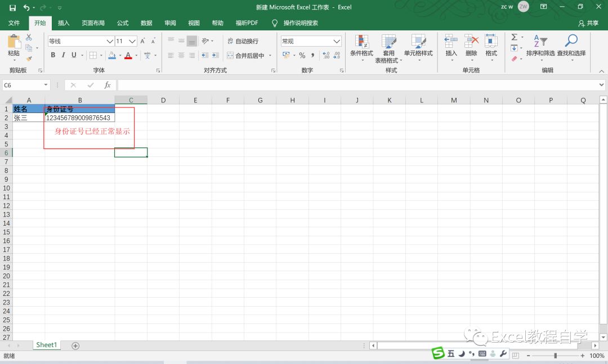Click the Paste clipboard icon
The height and width of the screenshot is (364, 608).
pos(14,42)
